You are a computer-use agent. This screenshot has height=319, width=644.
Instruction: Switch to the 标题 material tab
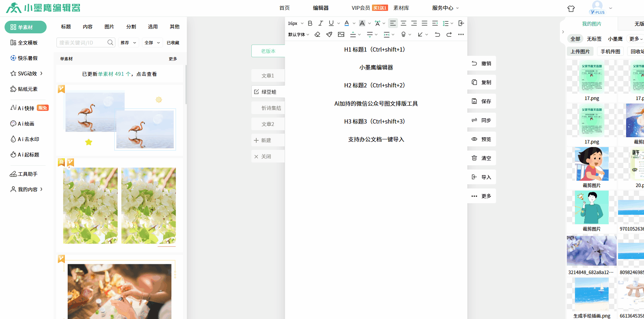(x=66, y=27)
